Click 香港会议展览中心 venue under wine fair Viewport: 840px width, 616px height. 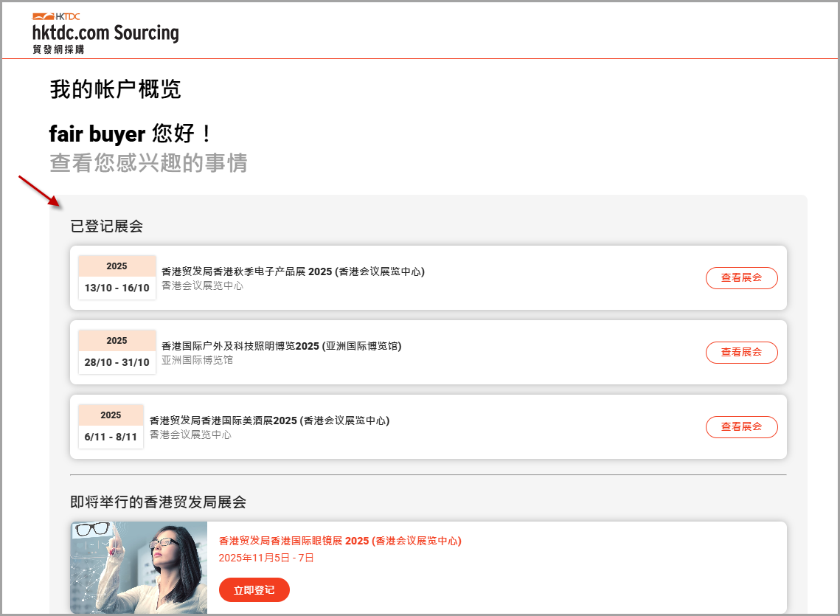190,435
